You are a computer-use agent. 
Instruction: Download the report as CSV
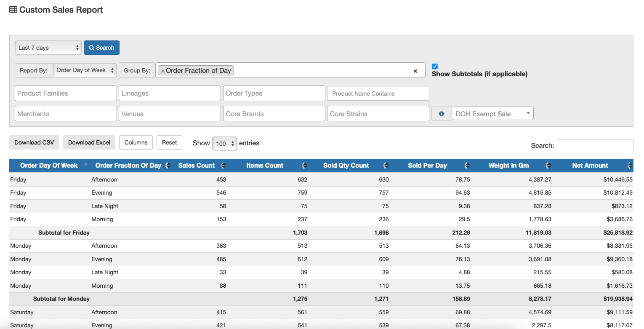pos(34,142)
